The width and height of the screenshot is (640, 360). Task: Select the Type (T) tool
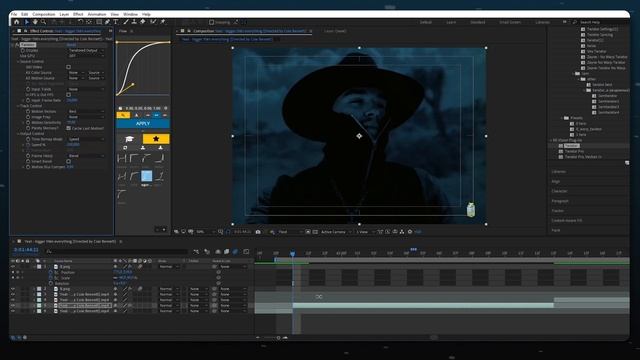(x=116, y=22)
